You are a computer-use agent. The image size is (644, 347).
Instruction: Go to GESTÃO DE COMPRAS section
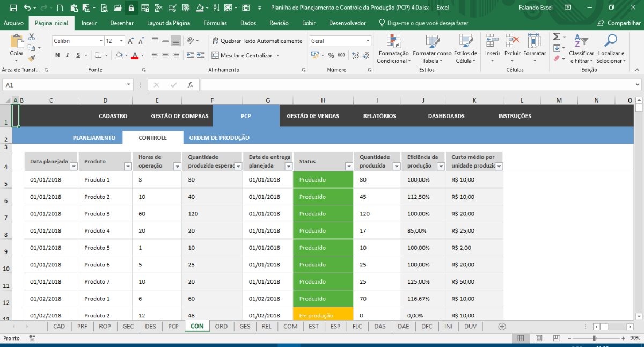coord(180,116)
